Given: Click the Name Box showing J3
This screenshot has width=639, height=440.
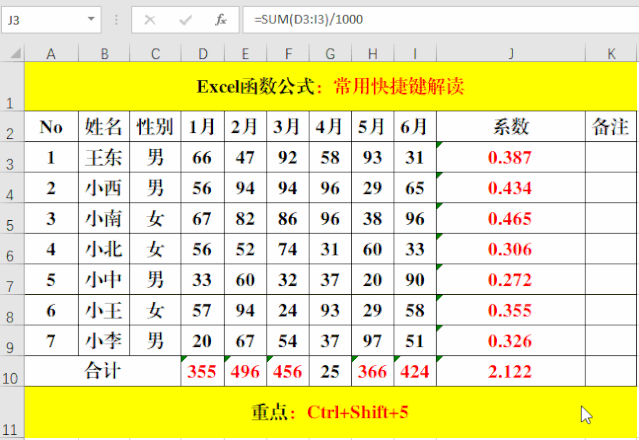Looking at the screenshot, I should coord(51,20).
